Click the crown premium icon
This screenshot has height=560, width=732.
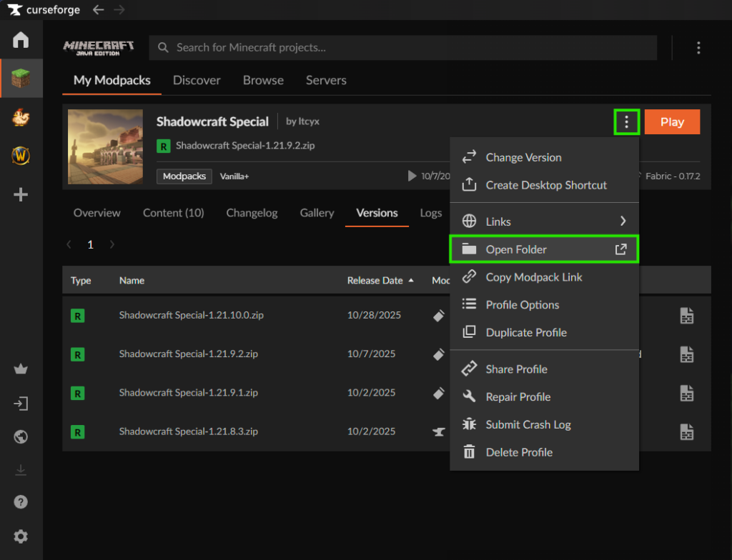point(21,369)
